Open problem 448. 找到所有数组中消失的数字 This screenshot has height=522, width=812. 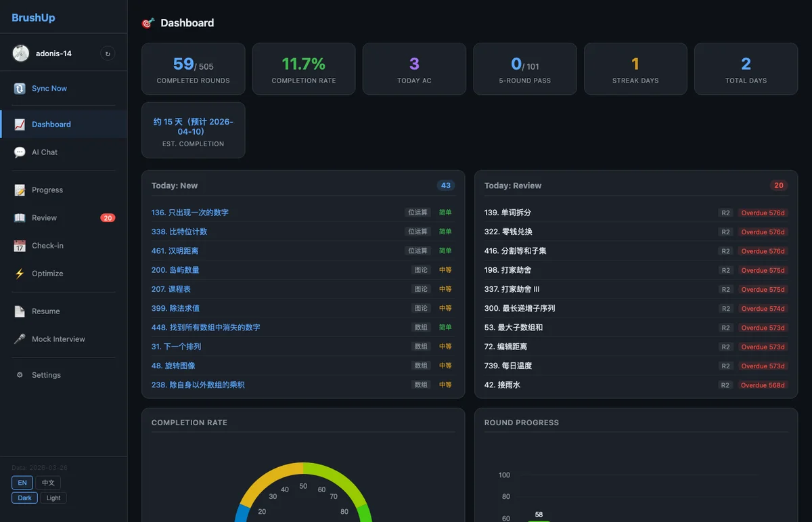[206, 328]
